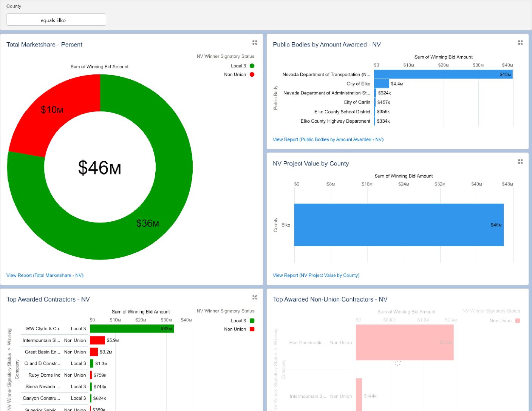532x411 pixels.
Task: Select the Great Basin En... $3.2M red bar
Action: point(94,352)
